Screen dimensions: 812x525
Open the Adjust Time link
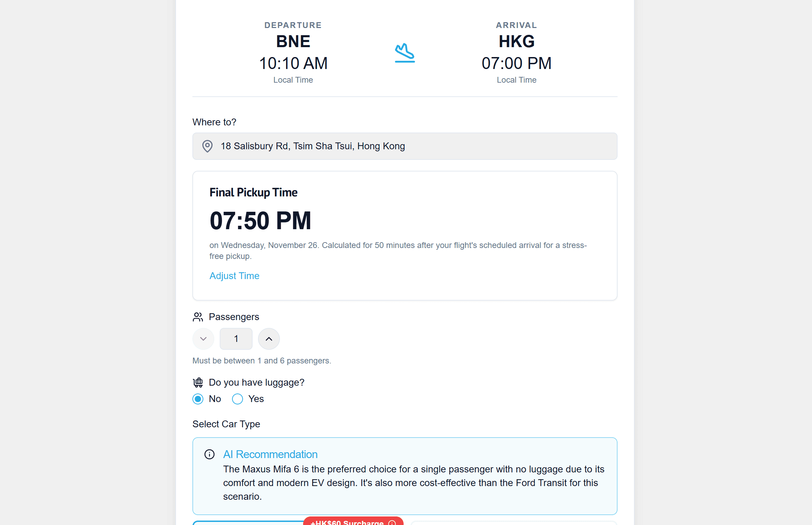click(234, 276)
